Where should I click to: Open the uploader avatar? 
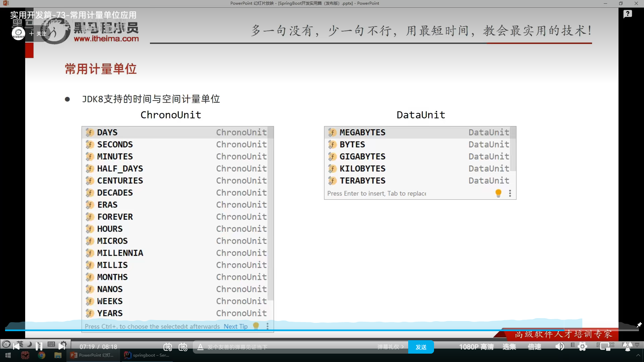[18, 33]
